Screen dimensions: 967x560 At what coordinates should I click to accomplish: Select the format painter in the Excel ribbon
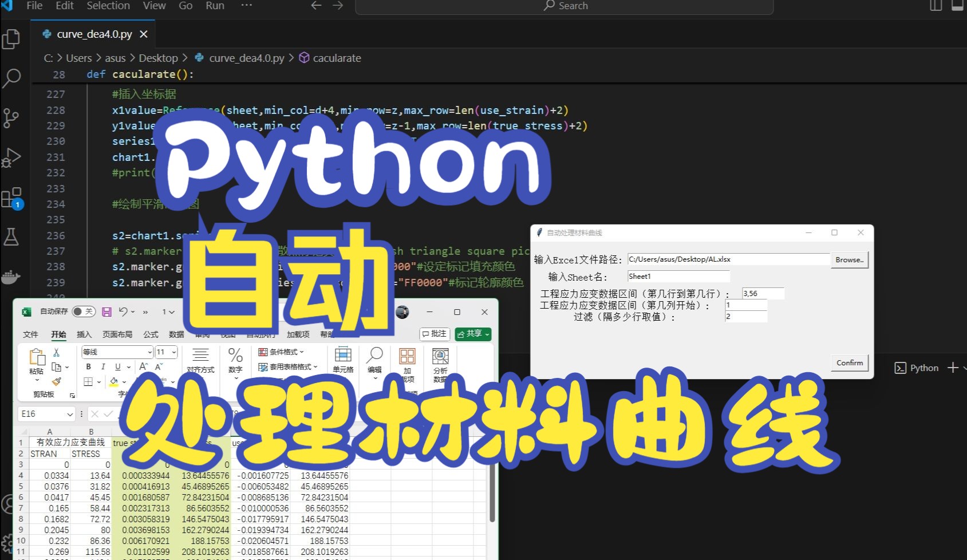point(56,381)
